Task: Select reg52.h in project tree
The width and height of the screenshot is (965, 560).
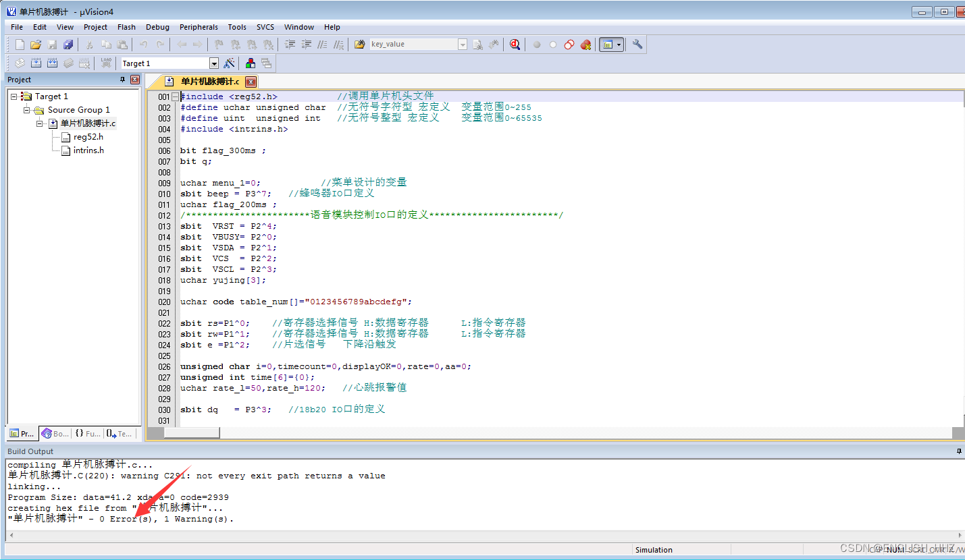Action: (x=88, y=137)
